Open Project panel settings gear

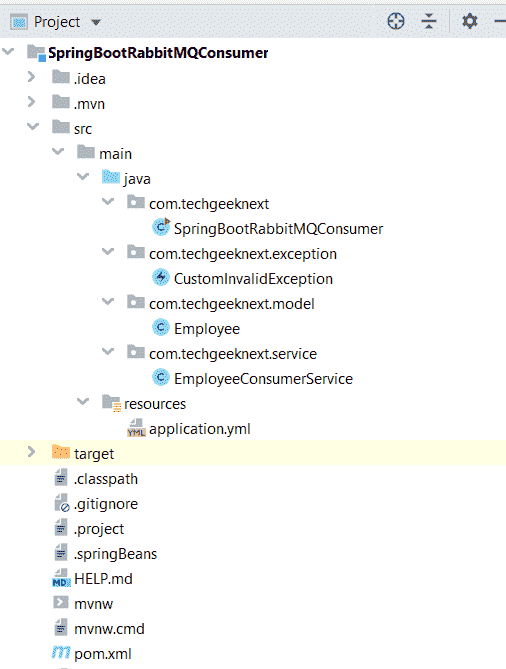pos(470,21)
